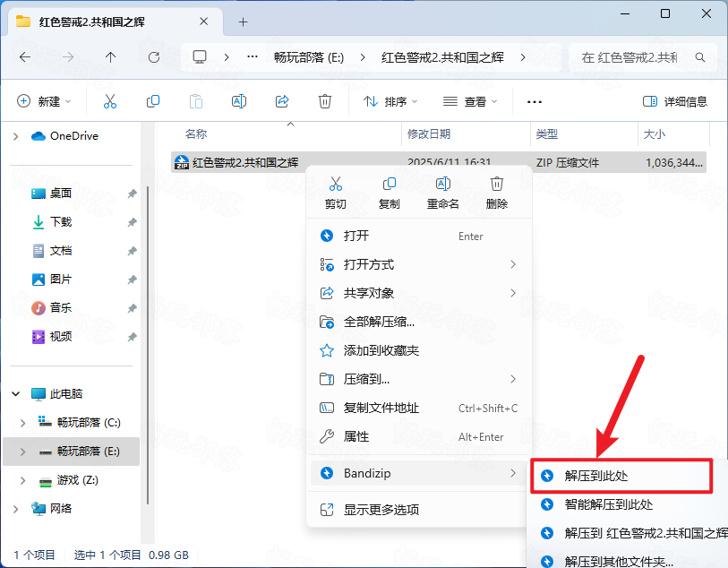This screenshot has width=728, height=568.
Task: Click 畅玩部落 (E:) in the address bar
Action: pyautogui.click(x=309, y=57)
